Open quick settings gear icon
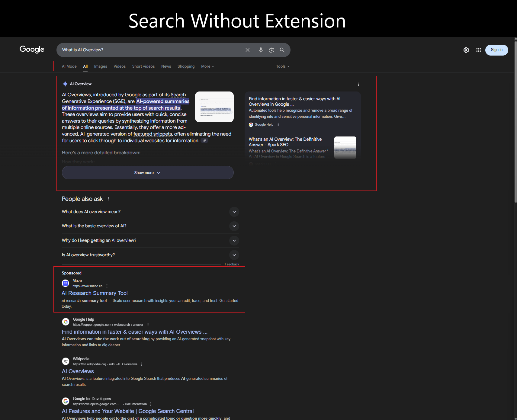This screenshot has width=517, height=420. (466, 50)
